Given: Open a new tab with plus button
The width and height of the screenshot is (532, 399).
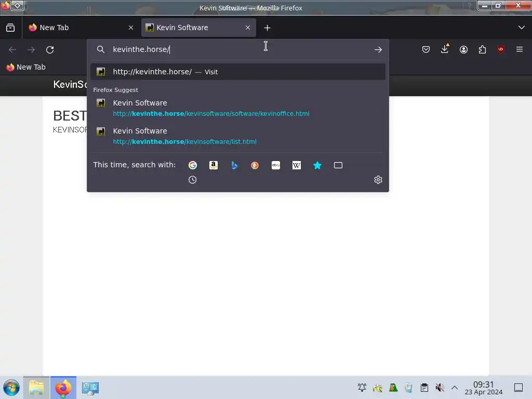Looking at the screenshot, I should (x=268, y=28).
